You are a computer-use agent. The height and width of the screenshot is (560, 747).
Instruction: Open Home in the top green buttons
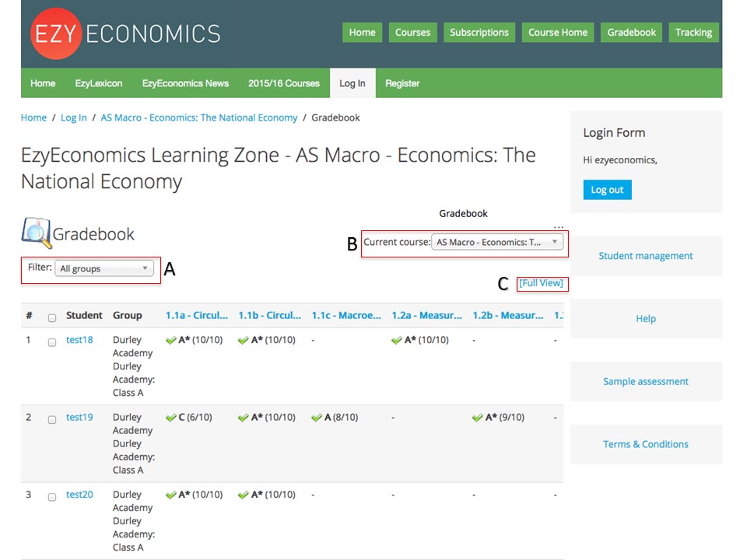(x=362, y=33)
